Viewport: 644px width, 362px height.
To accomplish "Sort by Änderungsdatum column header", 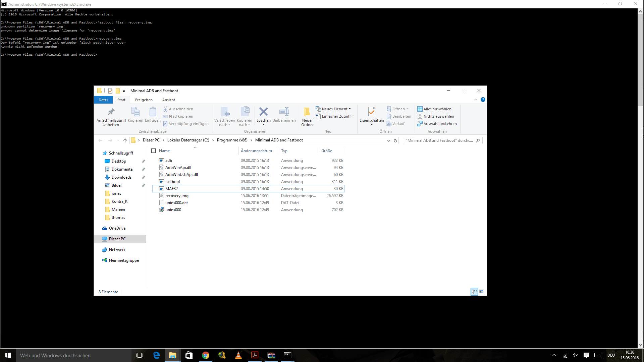I will [x=256, y=151].
